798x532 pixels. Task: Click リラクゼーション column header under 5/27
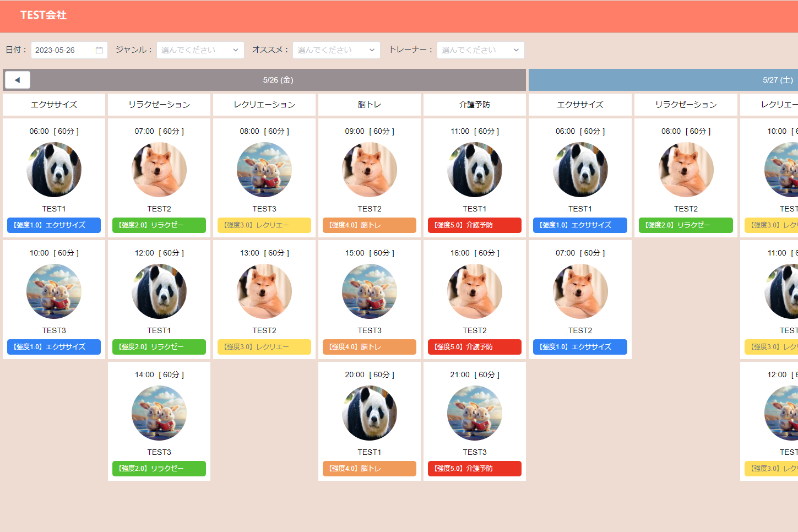[686, 105]
